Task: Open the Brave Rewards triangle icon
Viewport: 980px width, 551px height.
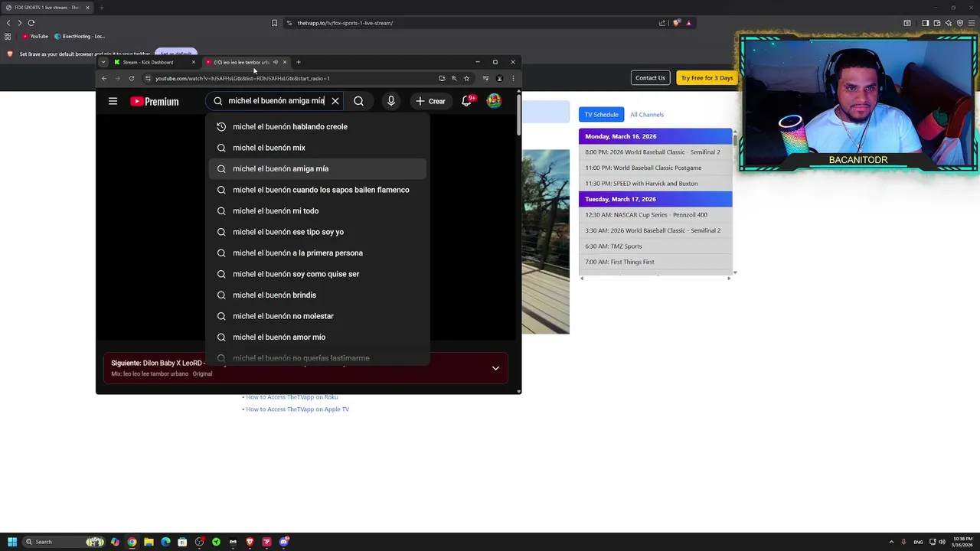Action: [x=688, y=23]
